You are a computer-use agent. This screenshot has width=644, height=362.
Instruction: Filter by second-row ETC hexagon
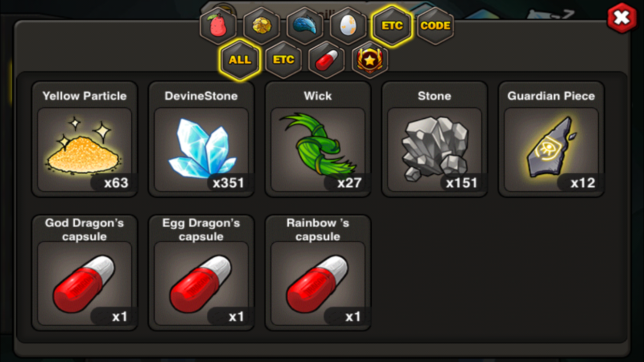tap(283, 60)
